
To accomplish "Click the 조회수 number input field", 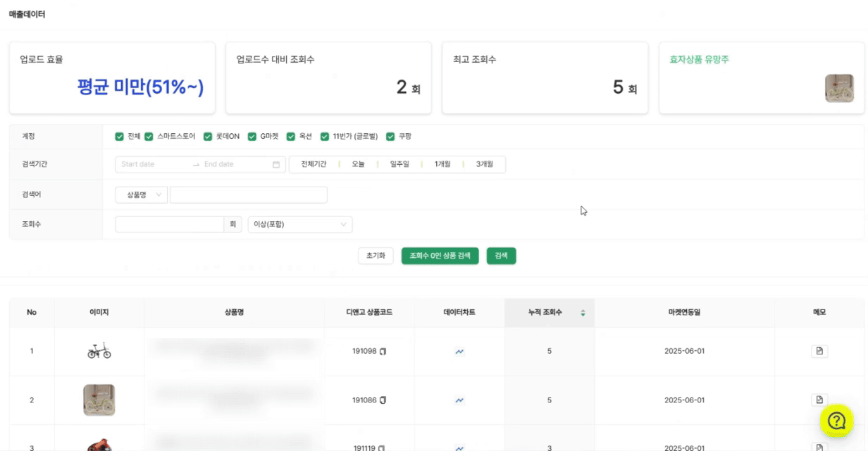I will coord(169,225).
